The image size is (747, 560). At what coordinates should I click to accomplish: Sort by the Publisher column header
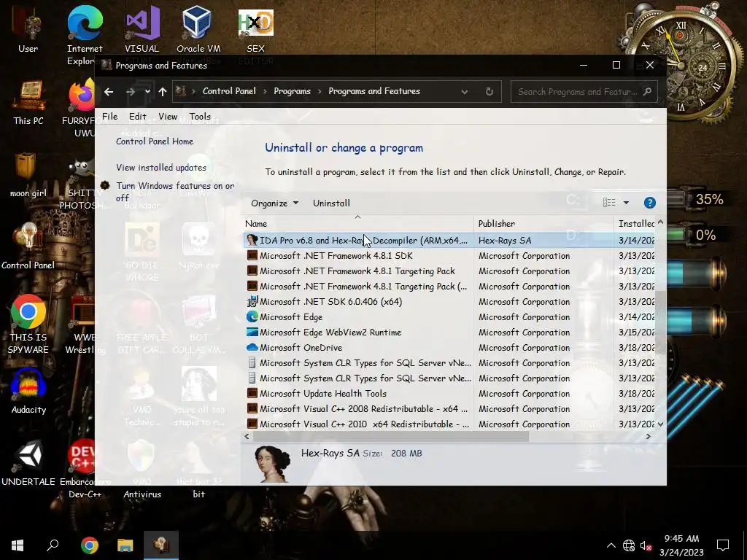[543, 223]
